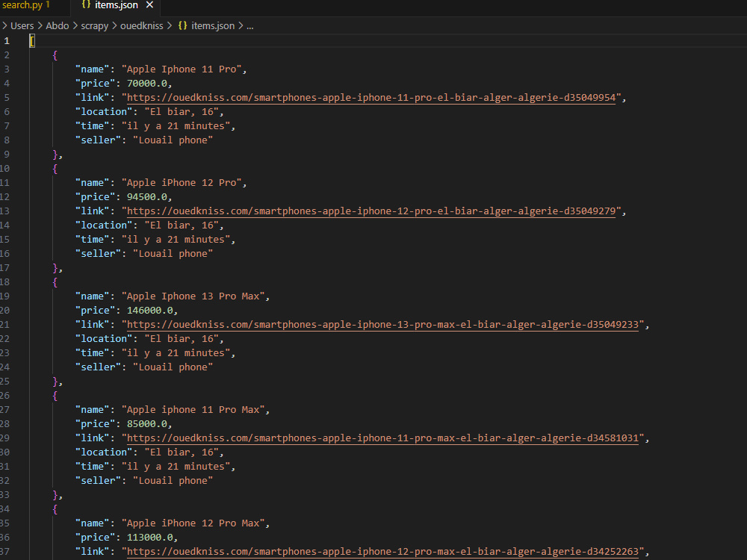Open the Users breadcrumb segment

22,25
